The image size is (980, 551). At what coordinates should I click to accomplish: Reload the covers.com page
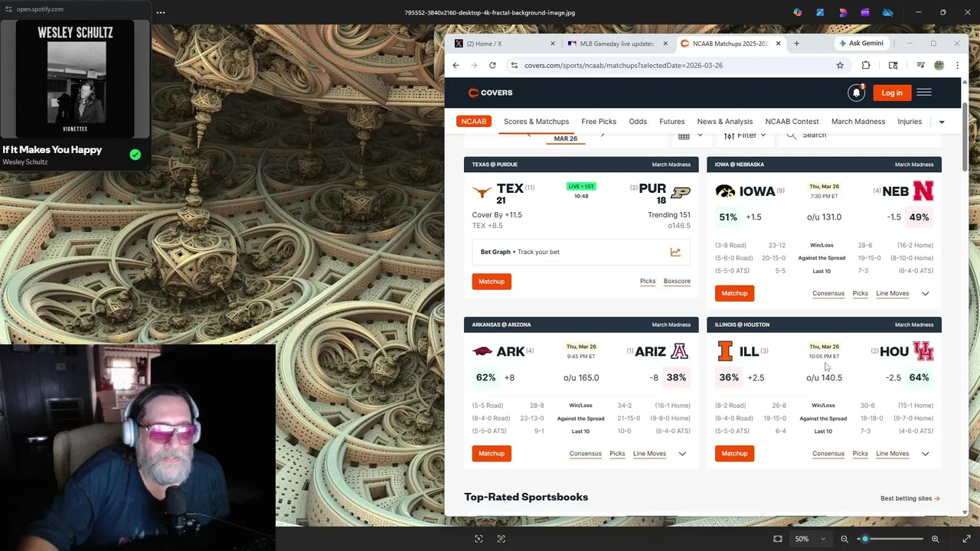[492, 65]
